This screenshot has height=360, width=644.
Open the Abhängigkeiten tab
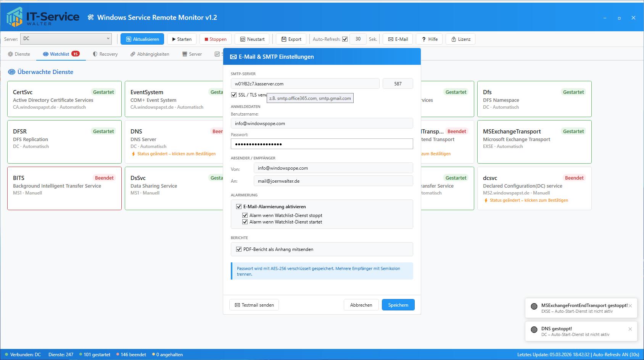[150, 54]
